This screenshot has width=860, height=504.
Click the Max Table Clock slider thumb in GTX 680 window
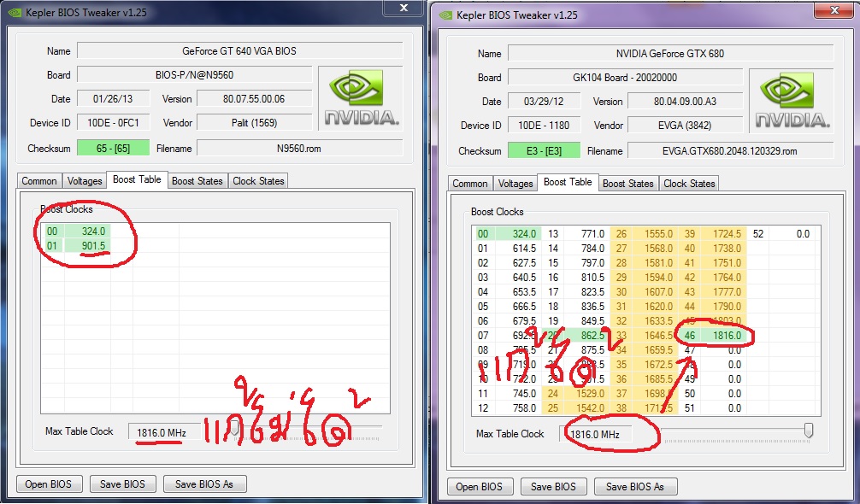(x=808, y=430)
